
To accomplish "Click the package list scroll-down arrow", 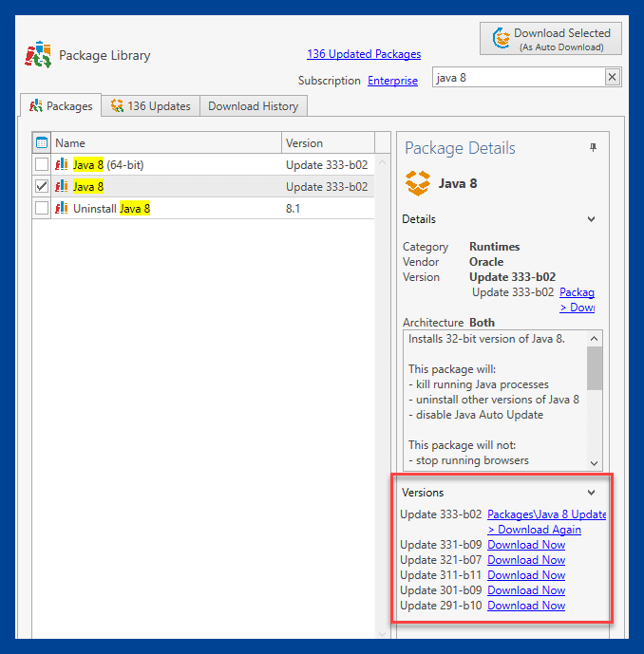I will [x=382, y=634].
